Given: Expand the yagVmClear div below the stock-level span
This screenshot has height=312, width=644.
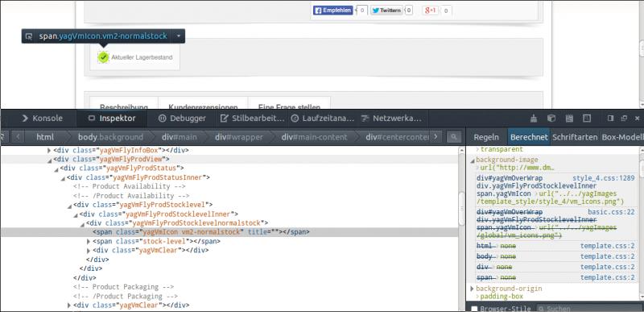Looking at the screenshot, I should pos(89,251).
